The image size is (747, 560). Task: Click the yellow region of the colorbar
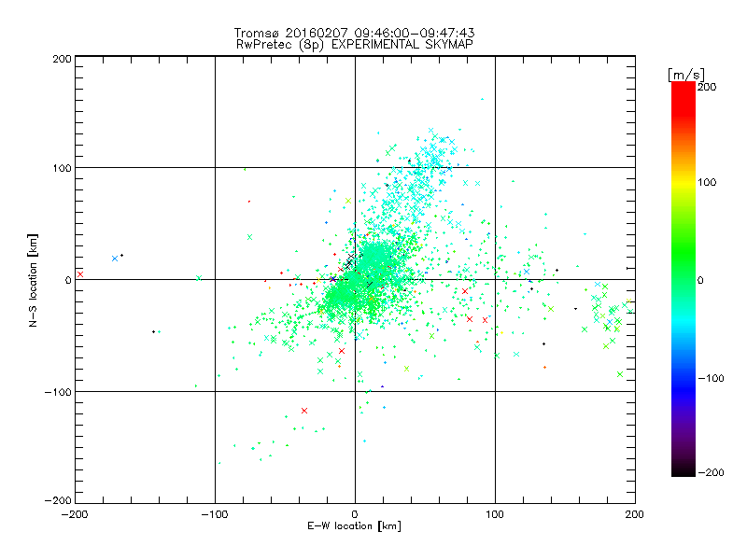tap(684, 183)
